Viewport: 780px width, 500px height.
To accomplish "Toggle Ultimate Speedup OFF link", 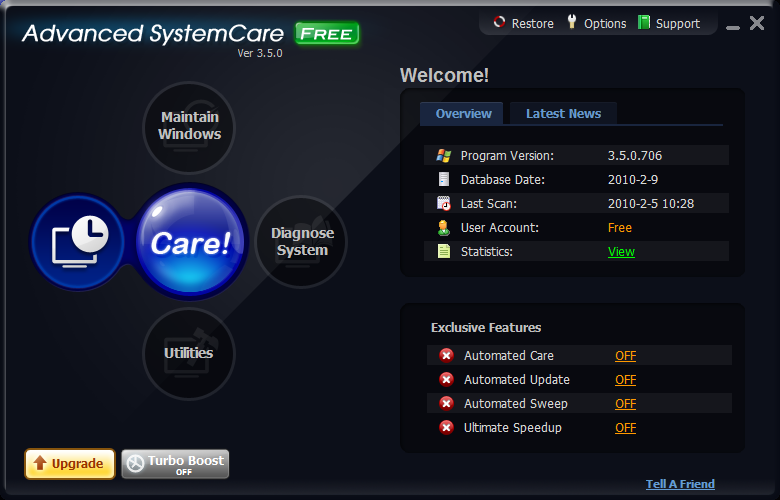I will [625, 427].
